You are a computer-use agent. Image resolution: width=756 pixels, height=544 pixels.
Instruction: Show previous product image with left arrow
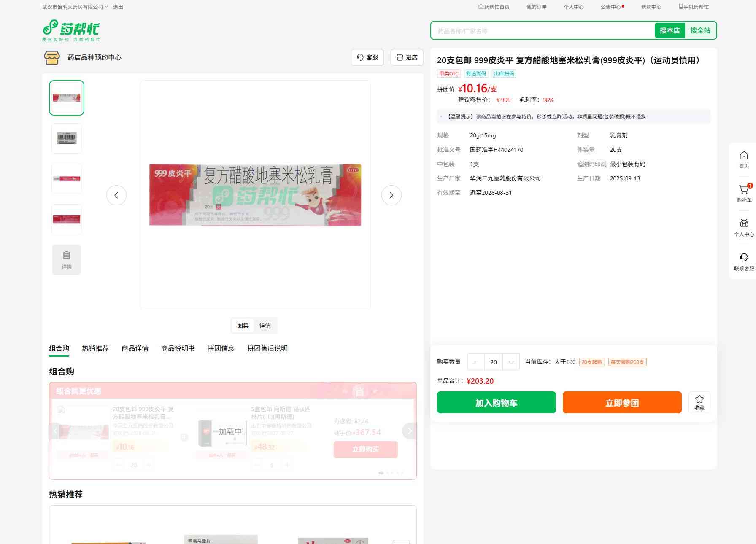[116, 195]
